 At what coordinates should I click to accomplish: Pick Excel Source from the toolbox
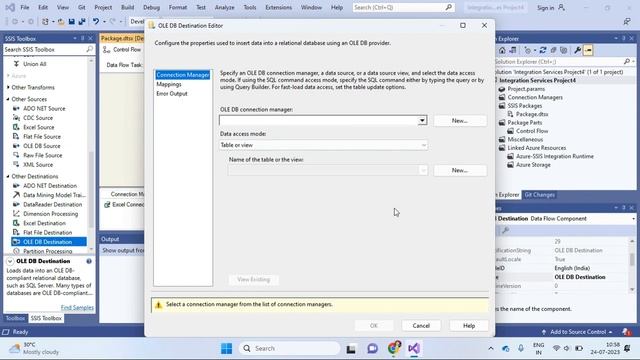[38, 127]
